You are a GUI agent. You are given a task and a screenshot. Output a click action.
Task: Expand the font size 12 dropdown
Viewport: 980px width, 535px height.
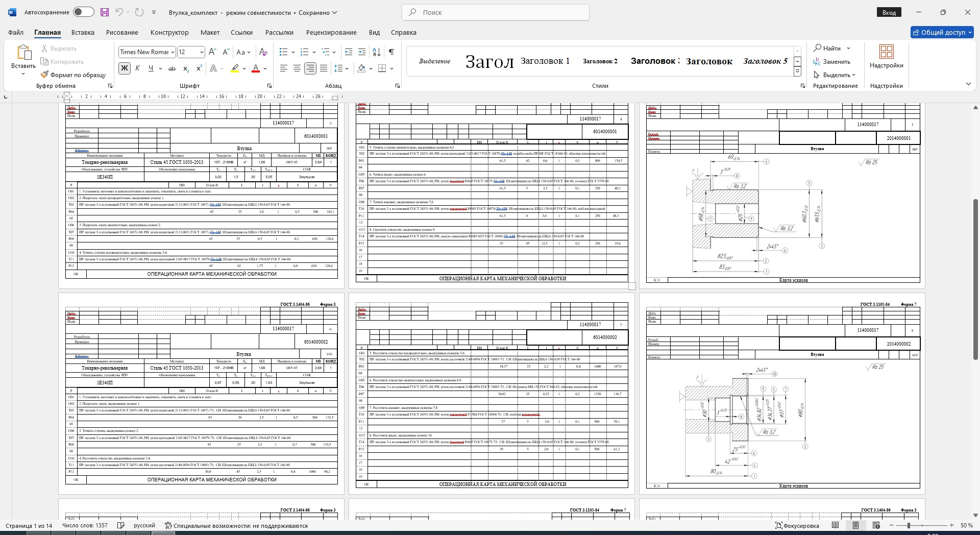[x=202, y=52]
